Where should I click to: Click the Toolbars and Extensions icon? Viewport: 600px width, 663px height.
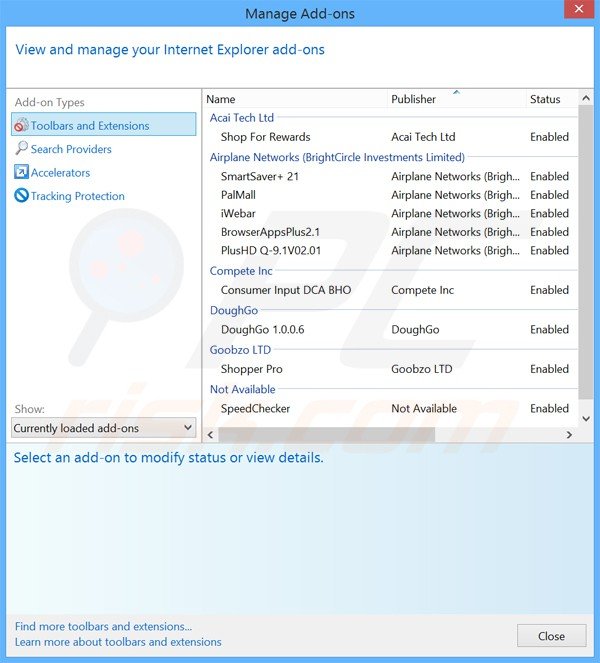click(21, 125)
